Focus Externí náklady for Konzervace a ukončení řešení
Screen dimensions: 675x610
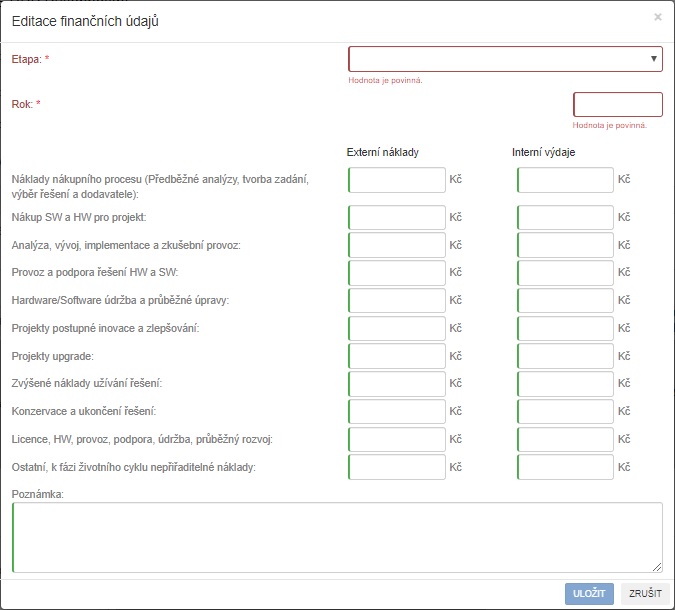(397, 412)
